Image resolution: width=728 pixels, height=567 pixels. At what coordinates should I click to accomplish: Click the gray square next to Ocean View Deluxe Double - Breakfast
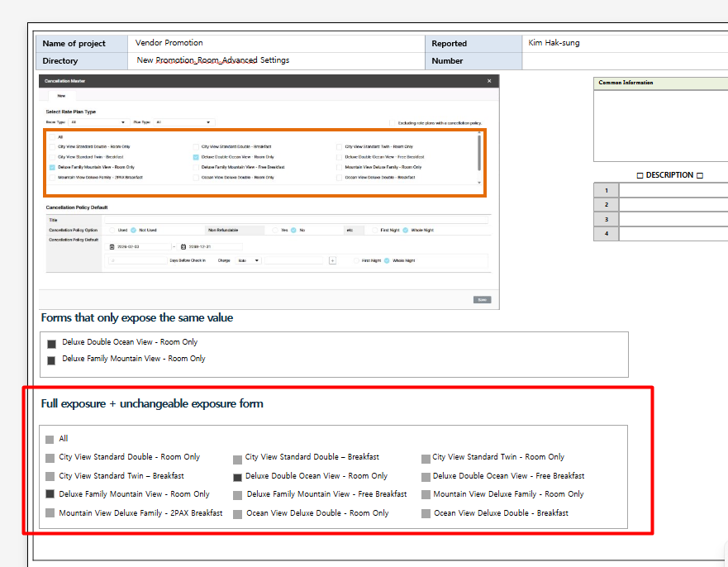[426, 514]
